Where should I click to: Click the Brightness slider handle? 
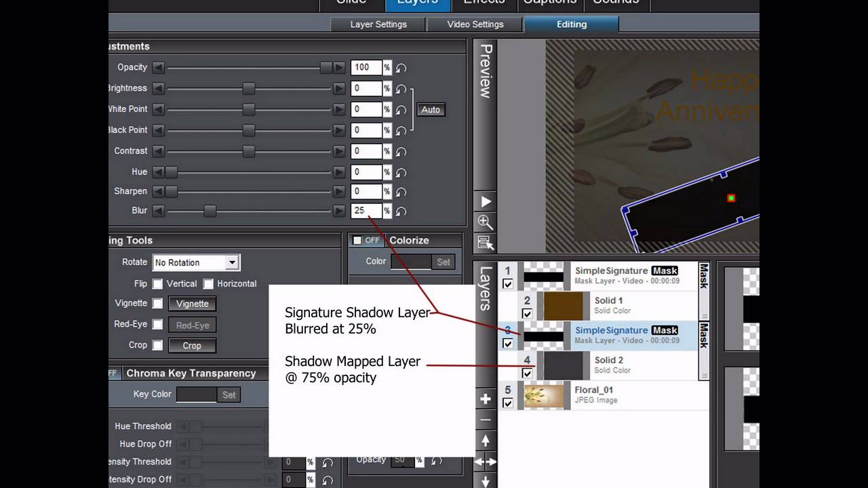coord(249,89)
